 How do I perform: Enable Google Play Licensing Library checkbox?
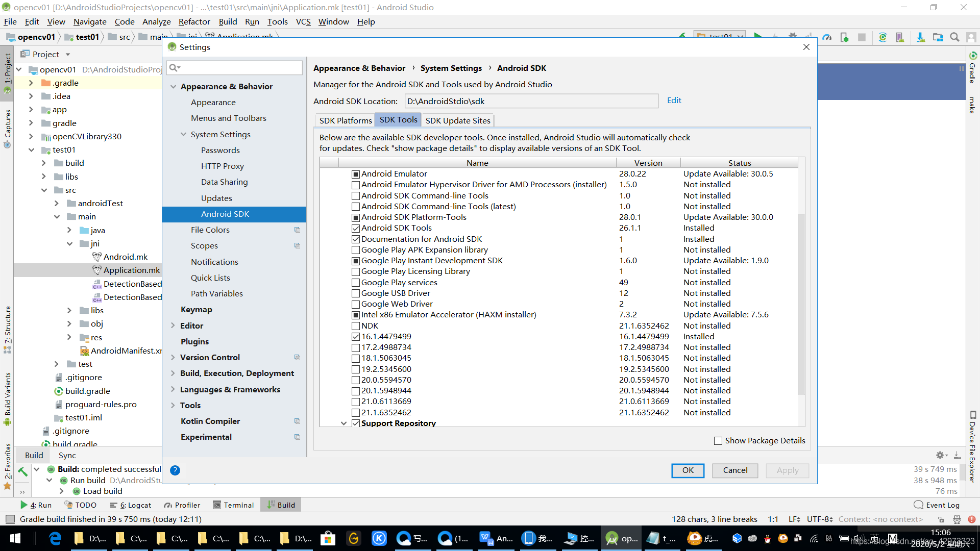[x=355, y=272]
